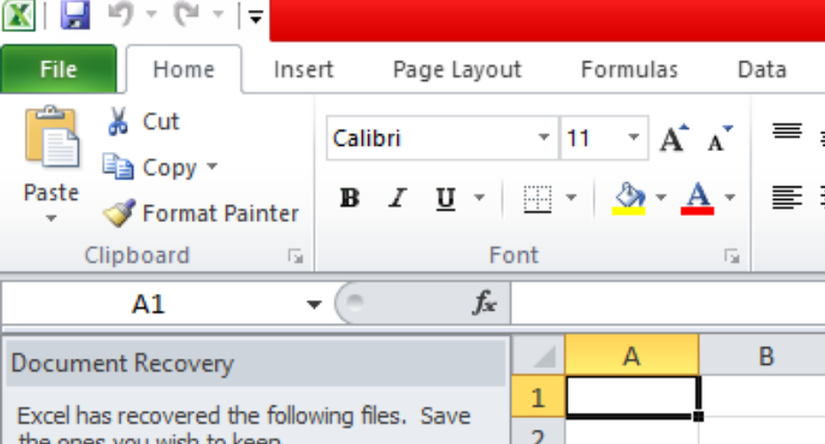The width and height of the screenshot is (825, 444).
Task: Decrease font size with Shrink Font icon
Action: tap(719, 138)
